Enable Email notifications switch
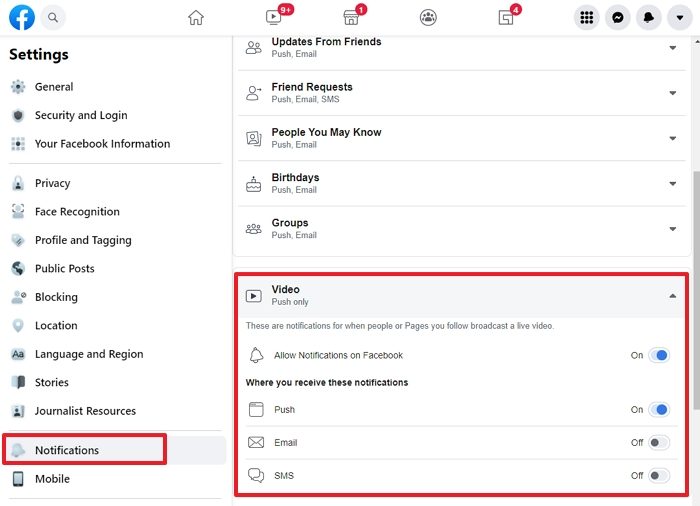This screenshot has height=506, width=700. pos(659,443)
